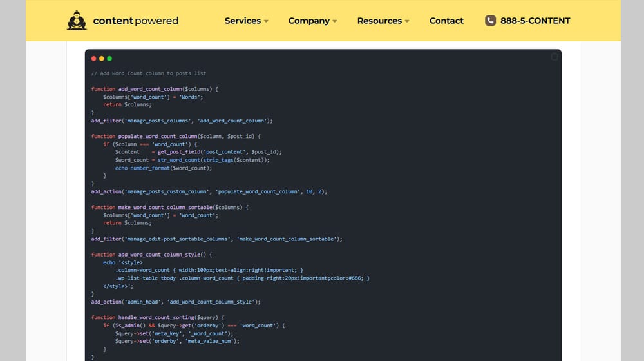Open the Company menu item
The height and width of the screenshot is (361, 644).
tap(308, 21)
